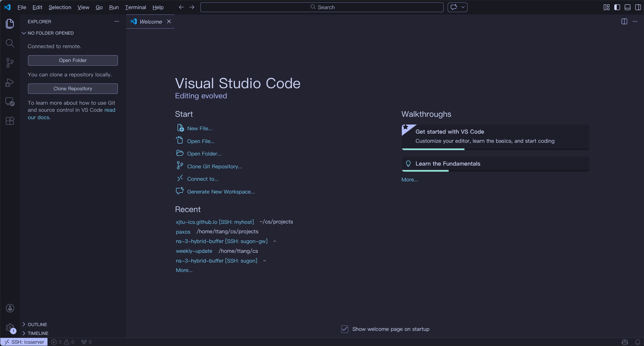The image size is (644, 346).
Task: Open the Run and Debug view
Action: click(10, 82)
